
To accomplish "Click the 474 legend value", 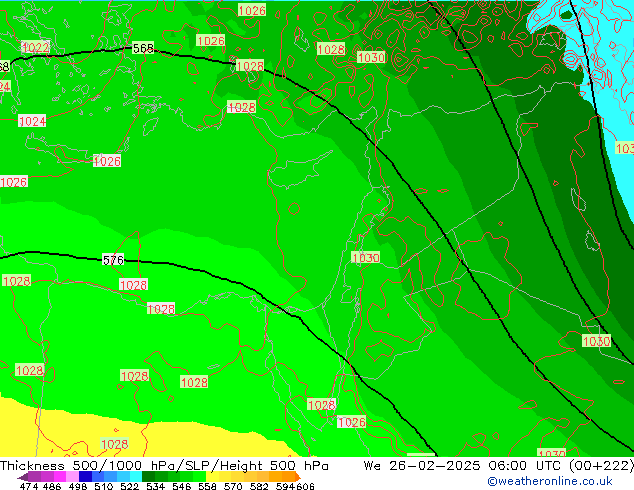I will coord(29,486).
